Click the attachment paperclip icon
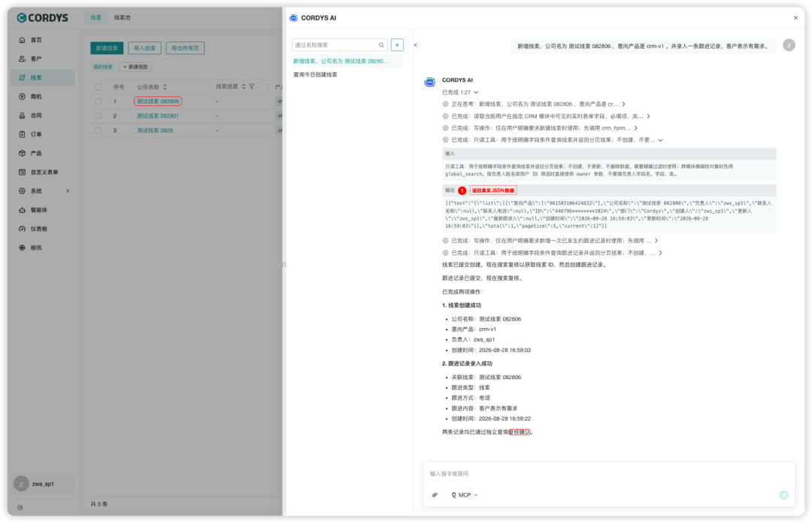This screenshot has height=523, width=812. pyautogui.click(x=435, y=495)
